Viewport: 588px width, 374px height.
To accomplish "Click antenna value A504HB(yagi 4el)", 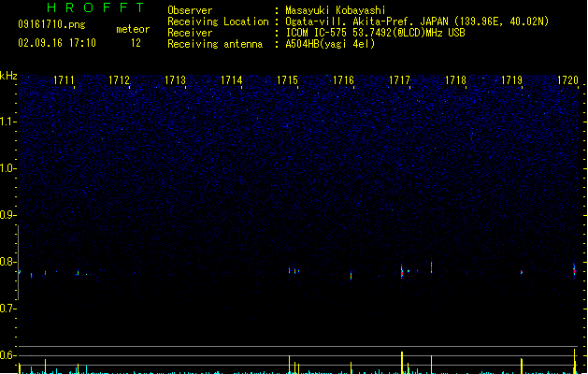I will (x=330, y=44).
